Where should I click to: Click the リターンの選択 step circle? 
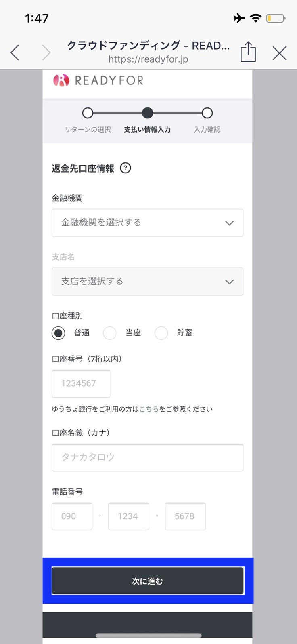88,113
